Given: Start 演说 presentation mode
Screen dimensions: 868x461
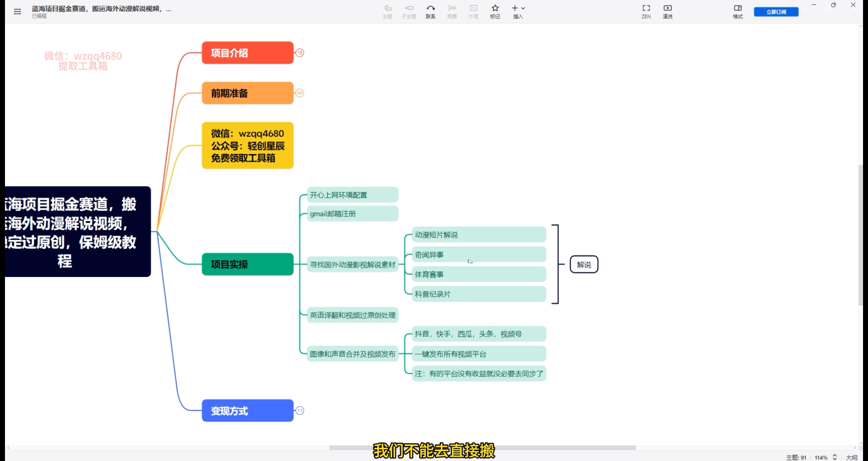Looking at the screenshot, I should pos(668,11).
